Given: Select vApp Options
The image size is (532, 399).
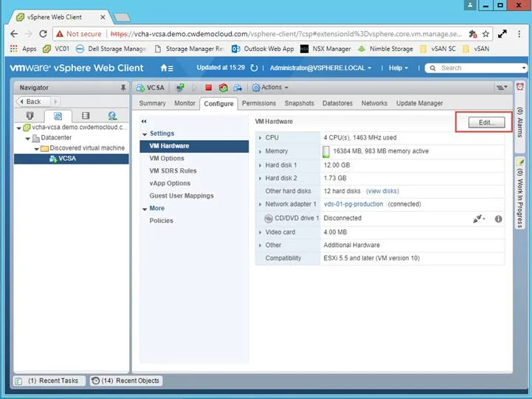Looking at the screenshot, I should [170, 184].
